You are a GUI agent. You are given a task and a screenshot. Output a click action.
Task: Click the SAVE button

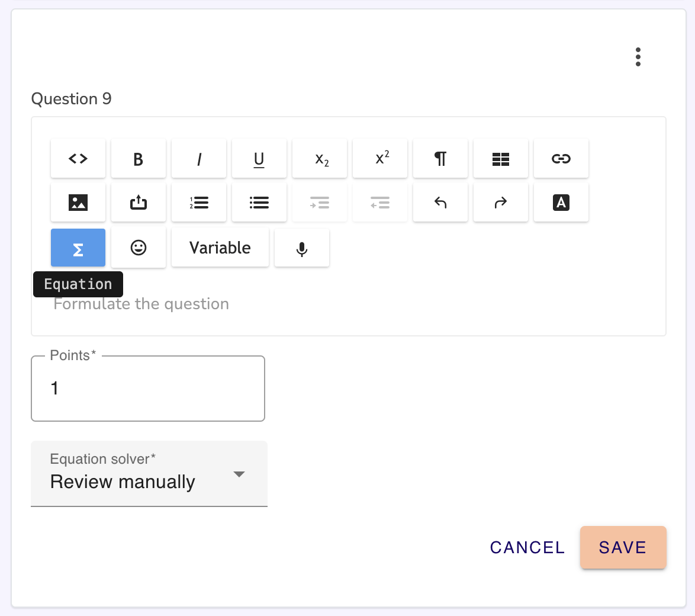[x=623, y=547]
